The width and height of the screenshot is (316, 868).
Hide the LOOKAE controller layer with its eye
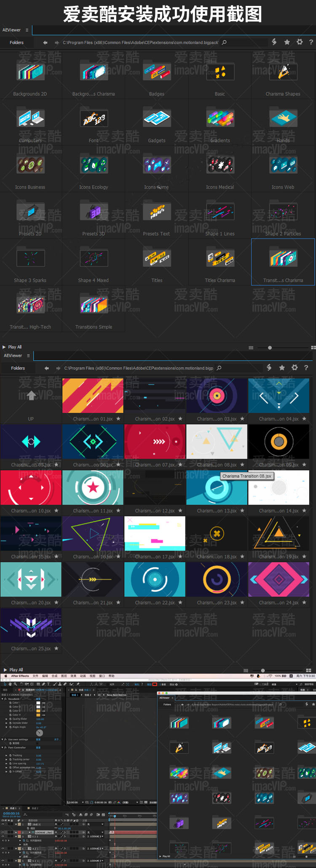3,833
